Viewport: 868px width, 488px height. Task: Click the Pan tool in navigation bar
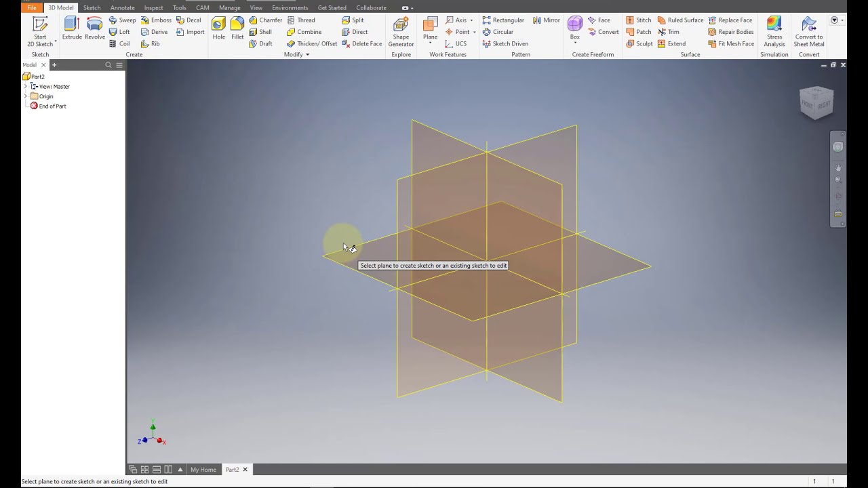[x=838, y=167]
